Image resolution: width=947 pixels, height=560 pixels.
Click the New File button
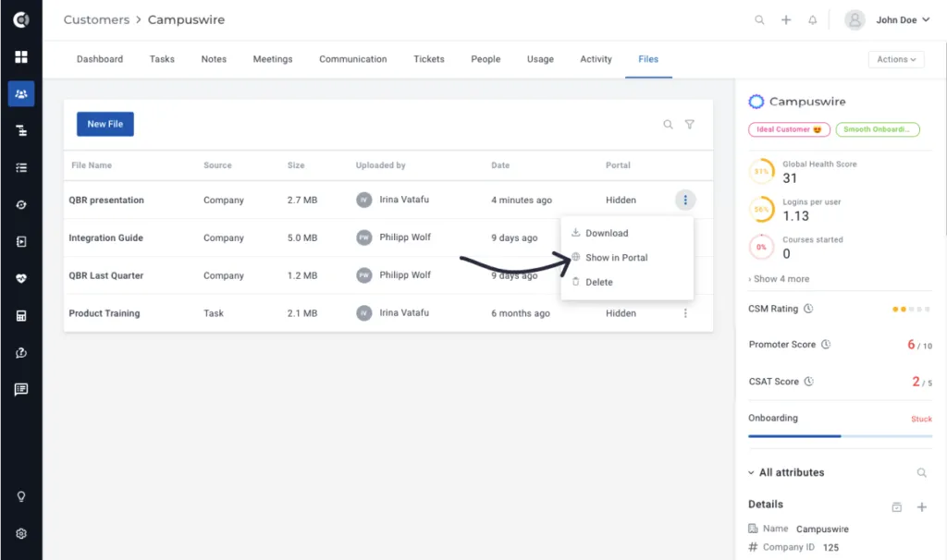pos(105,124)
